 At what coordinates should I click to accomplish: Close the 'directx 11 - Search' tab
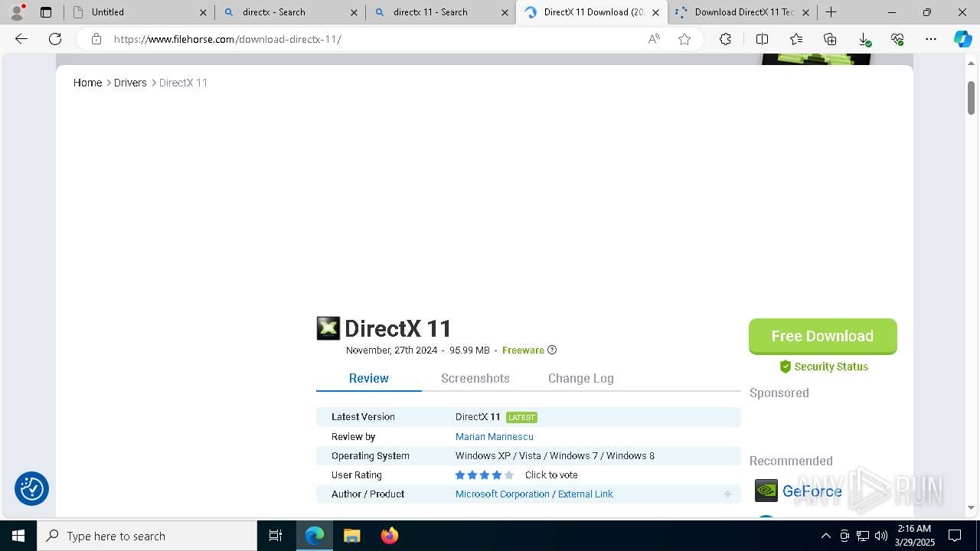point(505,12)
